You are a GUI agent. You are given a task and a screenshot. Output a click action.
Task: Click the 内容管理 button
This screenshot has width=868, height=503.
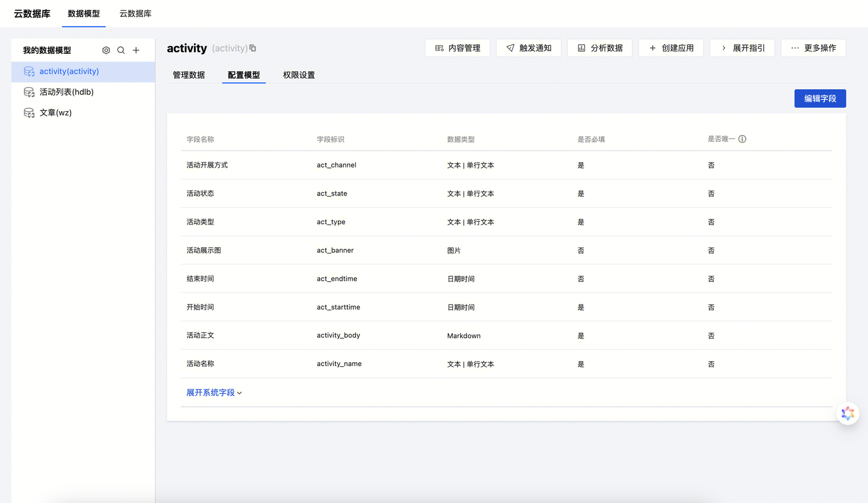point(458,48)
